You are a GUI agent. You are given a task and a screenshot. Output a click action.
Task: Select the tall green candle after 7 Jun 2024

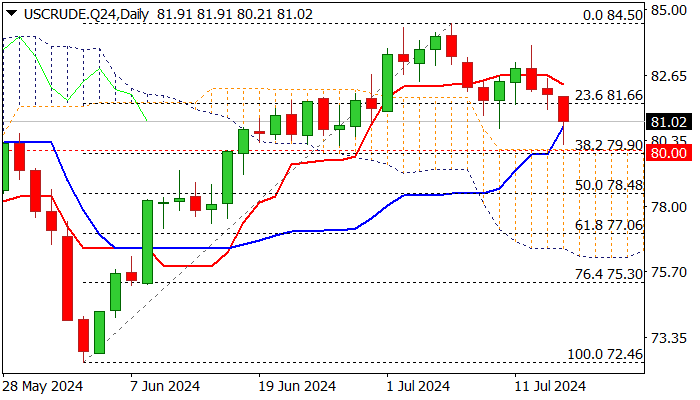[148, 242]
